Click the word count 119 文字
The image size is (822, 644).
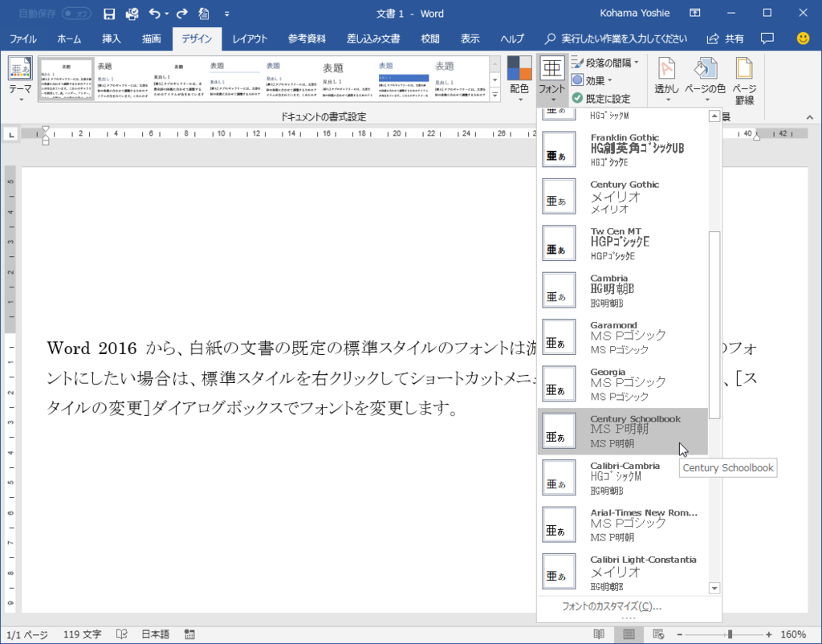click(83, 634)
